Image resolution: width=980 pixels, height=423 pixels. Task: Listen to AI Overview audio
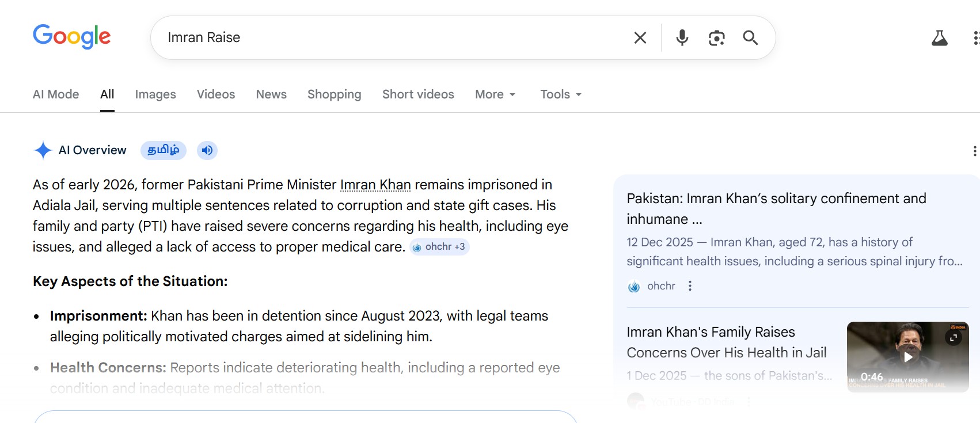(x=207, y=150)
